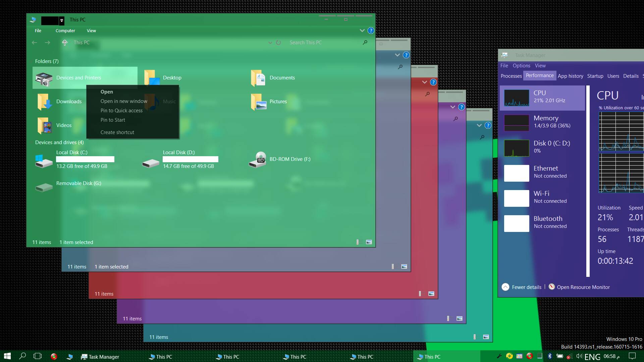Switch front window to large icons view
Viewport: 644px width, 362px height.
coord(369,242)
